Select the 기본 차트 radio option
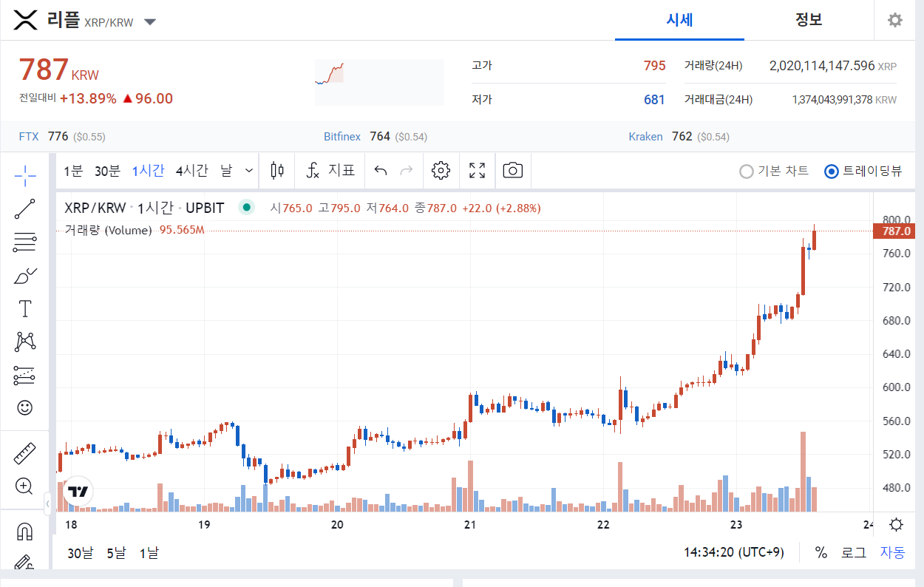 (774, 171)
